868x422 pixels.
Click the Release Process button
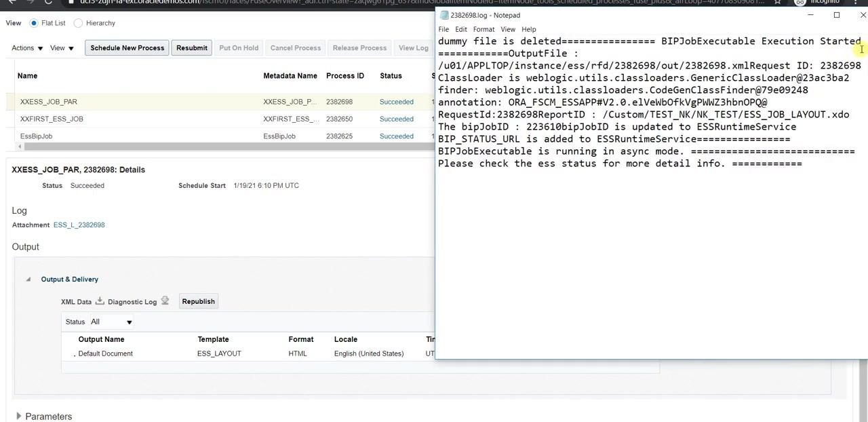pyautogui.click(x=359, y=48)
